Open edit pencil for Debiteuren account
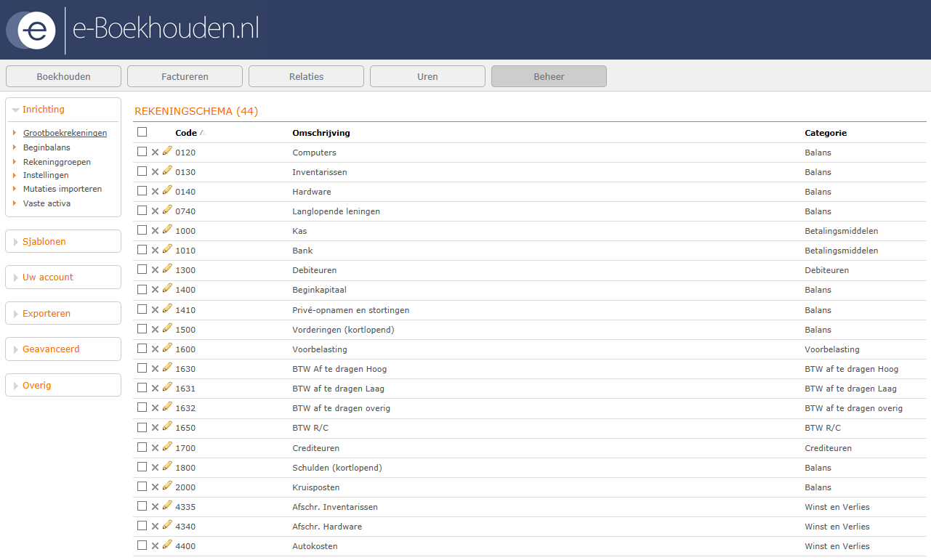This screenshot has height=560, width=931. click(167, 269)
